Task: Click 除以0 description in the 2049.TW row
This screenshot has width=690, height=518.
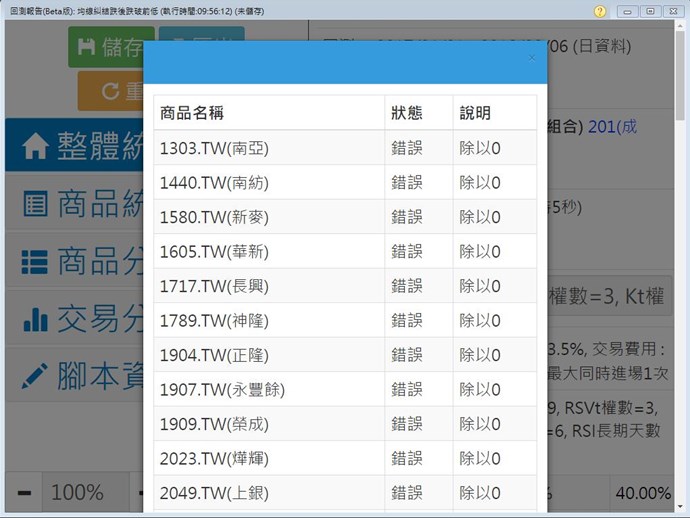Action: coord(480,493)
